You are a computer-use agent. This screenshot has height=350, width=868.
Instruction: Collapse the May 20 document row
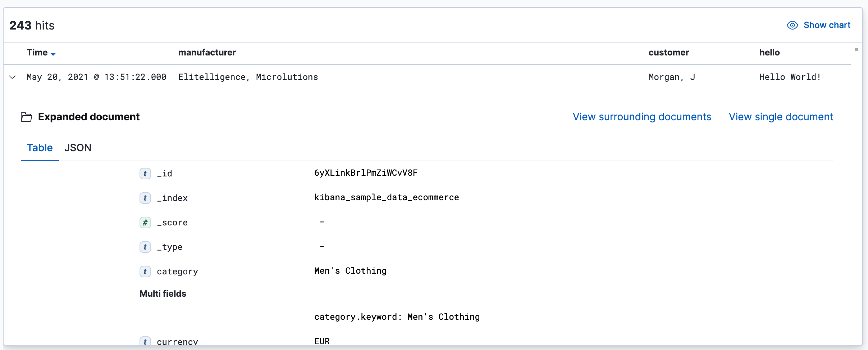12,77
